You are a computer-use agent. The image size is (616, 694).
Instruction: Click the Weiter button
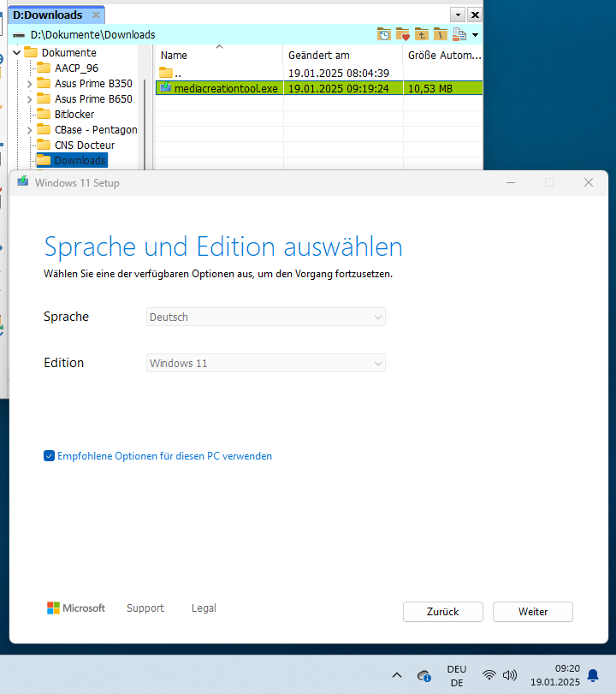[533, 612]
